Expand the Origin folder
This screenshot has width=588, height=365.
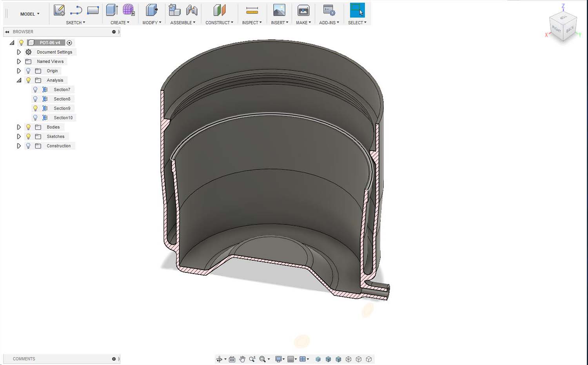point(18,71)
